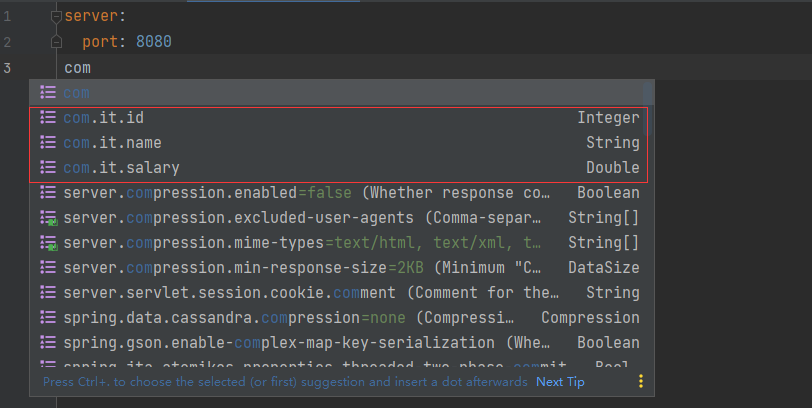The width and height of the screenshot is (812, 408).
Task: Click line number 3 in gutter
Action: (x=7, y=68)
